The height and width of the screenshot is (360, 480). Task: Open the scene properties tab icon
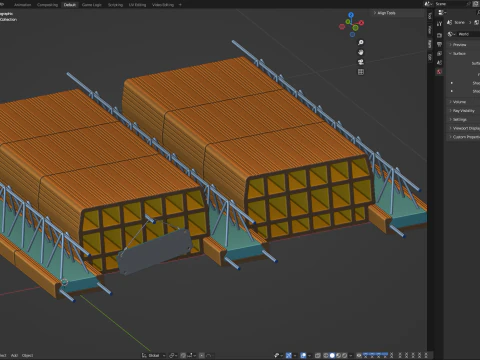point(439,62)
